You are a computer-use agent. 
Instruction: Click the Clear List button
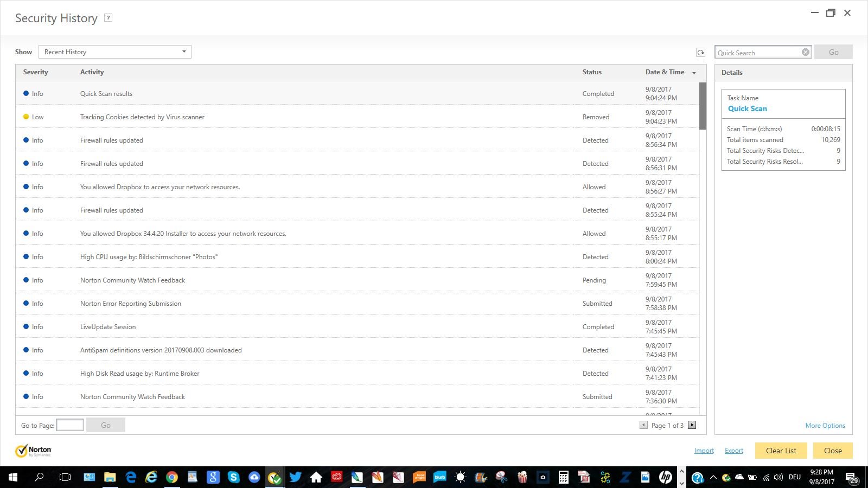(781, 451)
